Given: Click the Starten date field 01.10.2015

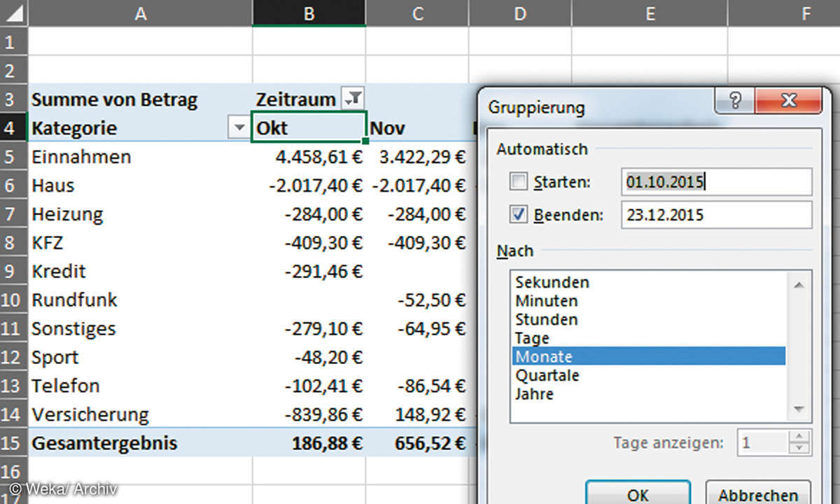Looking at the screenshot, I should coord(716,182).
